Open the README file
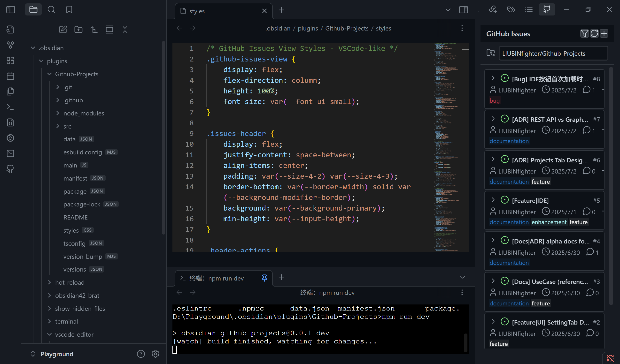The image size is (620, 364). [75, 217]
